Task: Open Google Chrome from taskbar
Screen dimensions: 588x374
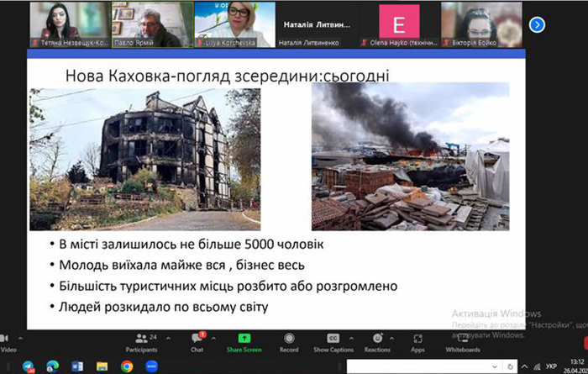Action: 127,366
